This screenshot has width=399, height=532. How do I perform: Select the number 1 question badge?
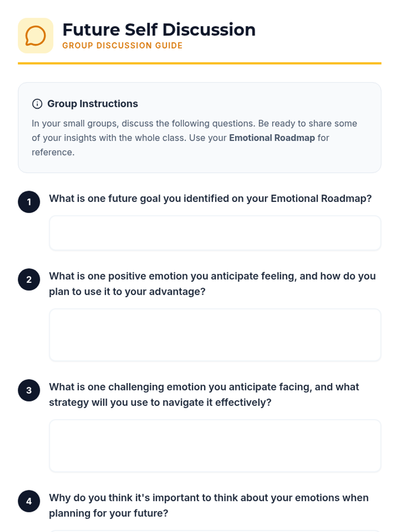click(x=29, y=202)
